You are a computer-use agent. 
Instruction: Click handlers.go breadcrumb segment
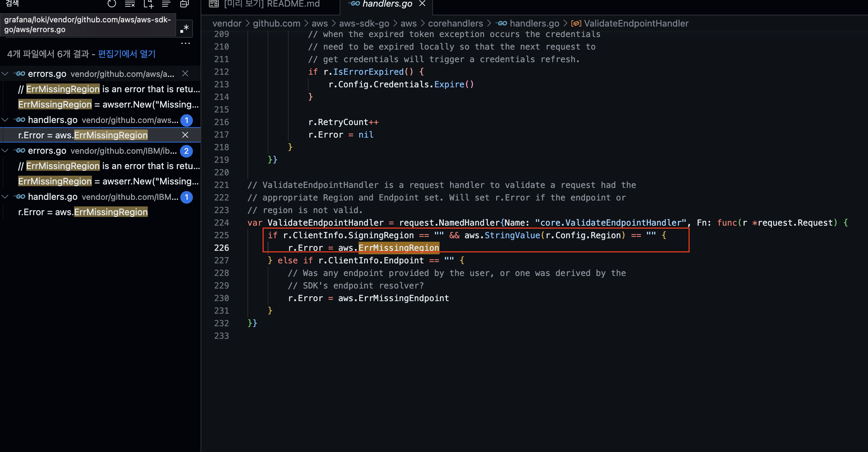[534, 23]
